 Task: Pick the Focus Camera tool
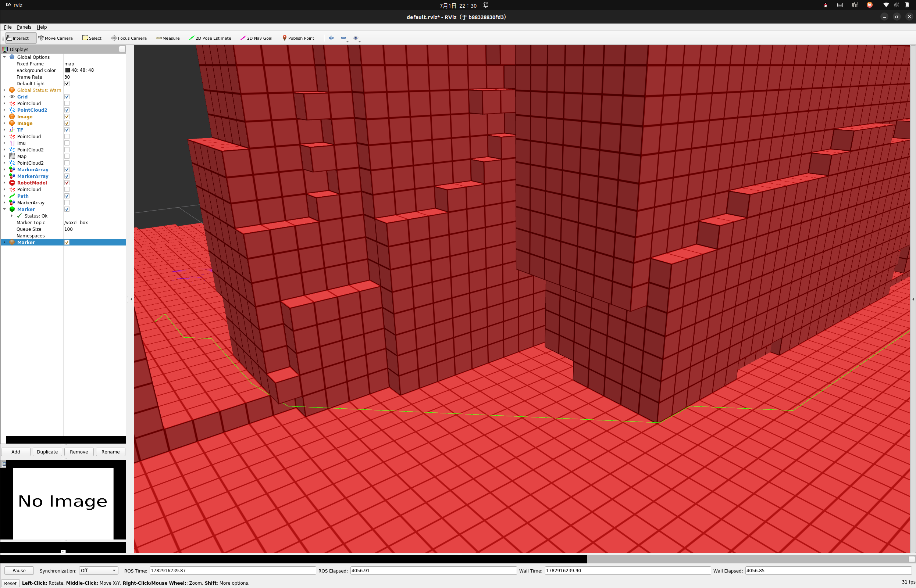[129, 38]
